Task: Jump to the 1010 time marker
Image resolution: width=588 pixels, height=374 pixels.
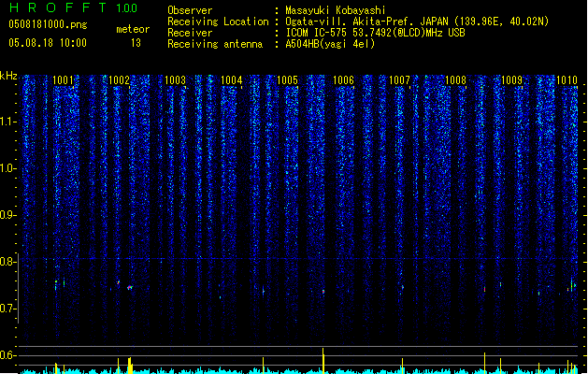Action: click(x=566, y=80)
